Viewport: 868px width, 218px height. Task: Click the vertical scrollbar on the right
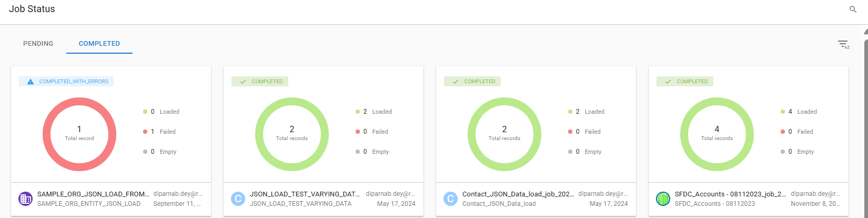coord(865,105)
